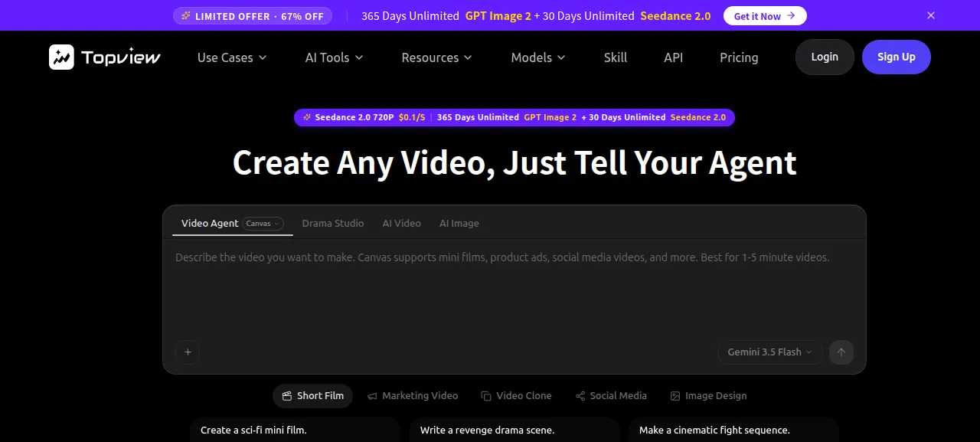Open the Gemini 3.5 Flash model dropdown
The height and width of the screenshot is (442, 980).
[x=770, y=352]
